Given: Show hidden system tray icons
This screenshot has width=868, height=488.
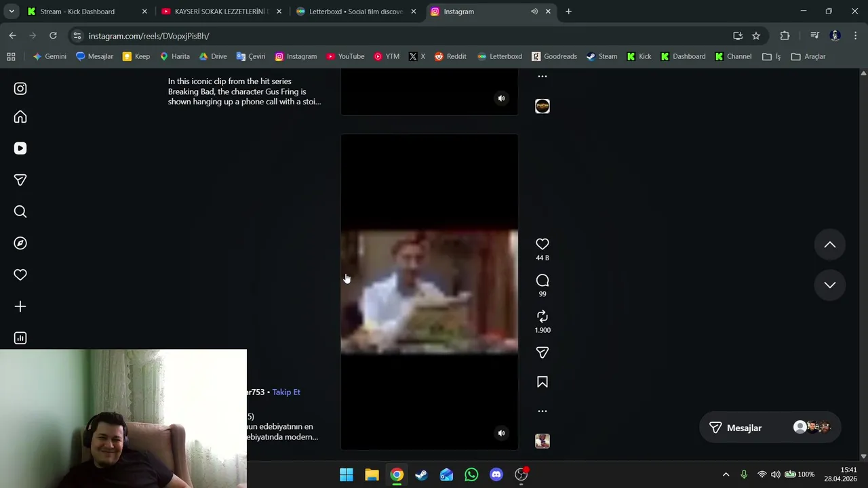Looking at the screenshot, I should pos(726,474).
